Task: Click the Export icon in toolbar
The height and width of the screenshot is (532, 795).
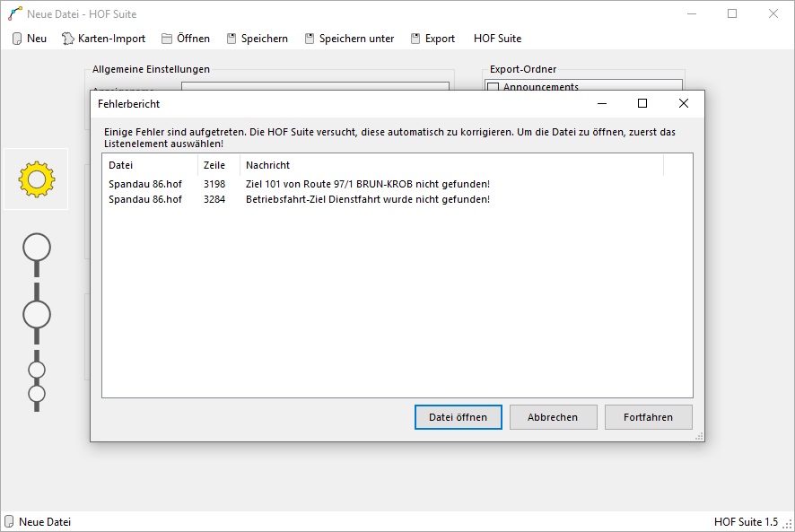Action: (x=415, y=39)
